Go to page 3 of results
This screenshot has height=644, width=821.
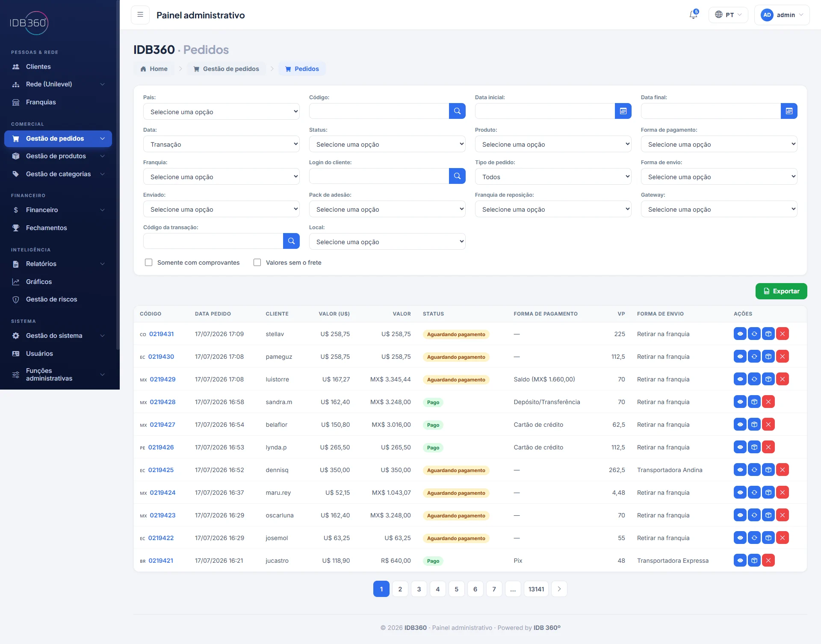419,589
